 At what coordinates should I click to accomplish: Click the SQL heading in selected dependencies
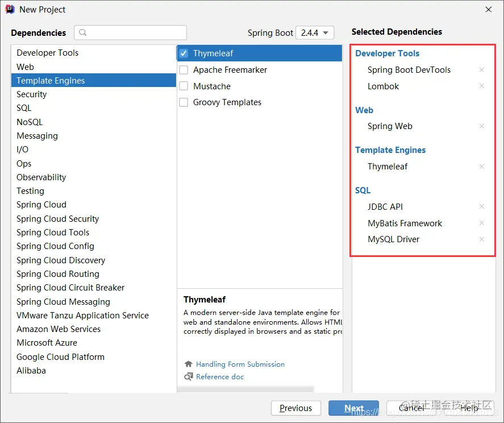363,190
